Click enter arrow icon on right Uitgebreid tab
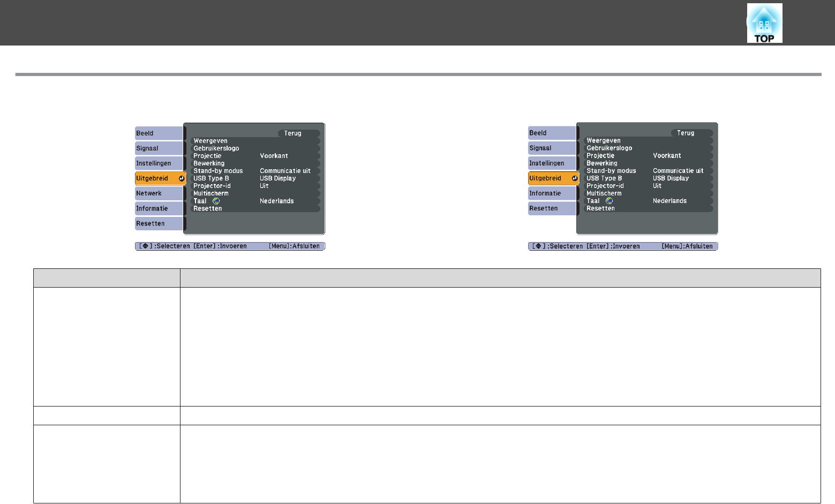Image resolution: width=835 pixels, height=504 pixels. coord(575,178)
